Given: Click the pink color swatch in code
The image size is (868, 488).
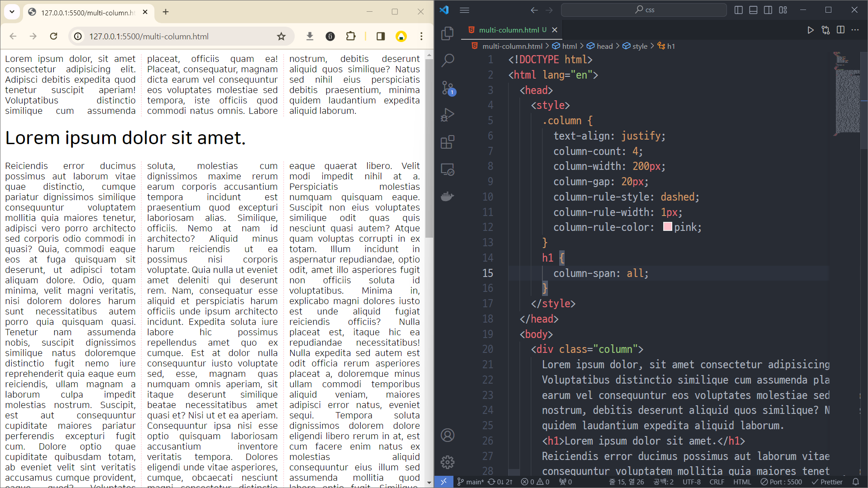Looking at the screenshot, I should pos(667,227).
